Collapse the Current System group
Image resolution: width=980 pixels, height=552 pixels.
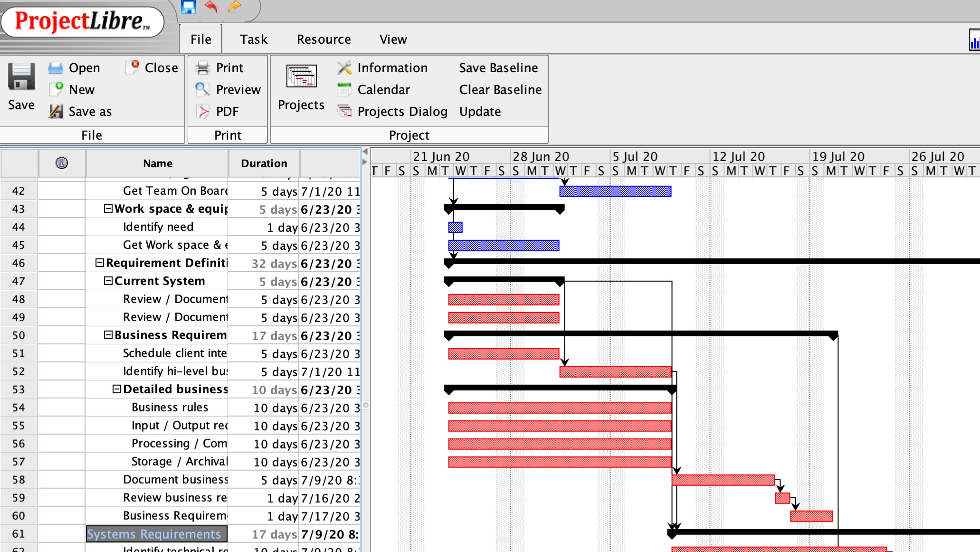tap(108, 281)
